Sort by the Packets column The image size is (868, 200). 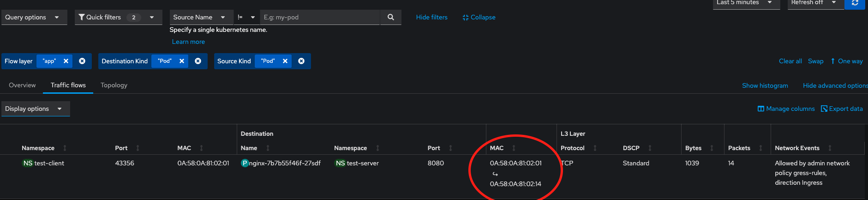tap(760, 148)
